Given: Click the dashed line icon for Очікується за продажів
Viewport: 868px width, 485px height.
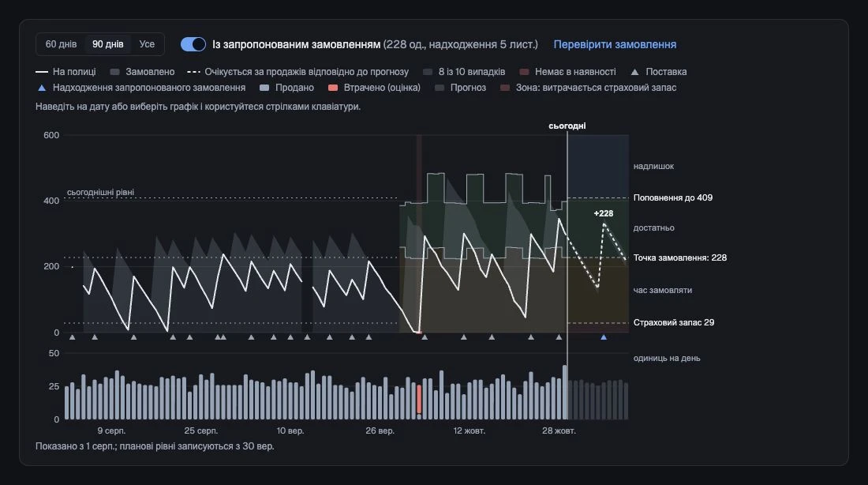Looking at the screenshot, I should (194, 72).
